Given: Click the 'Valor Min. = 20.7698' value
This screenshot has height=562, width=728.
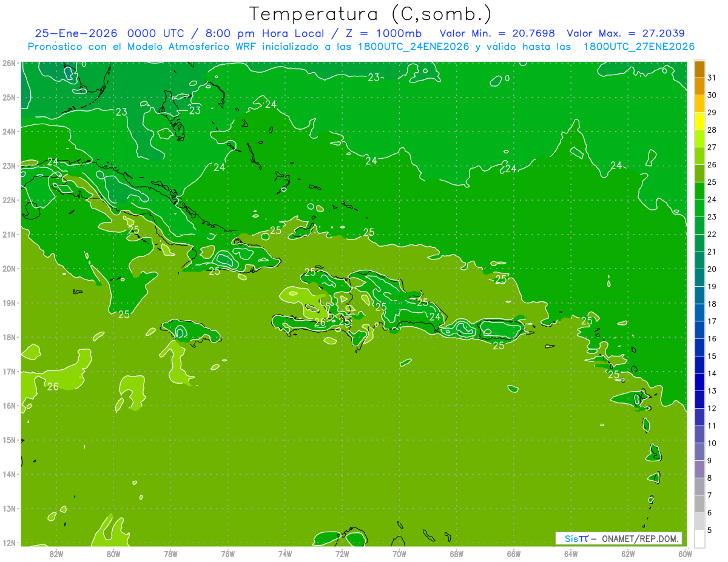Looking at the screenshot, I should click(x=497, y=33).
